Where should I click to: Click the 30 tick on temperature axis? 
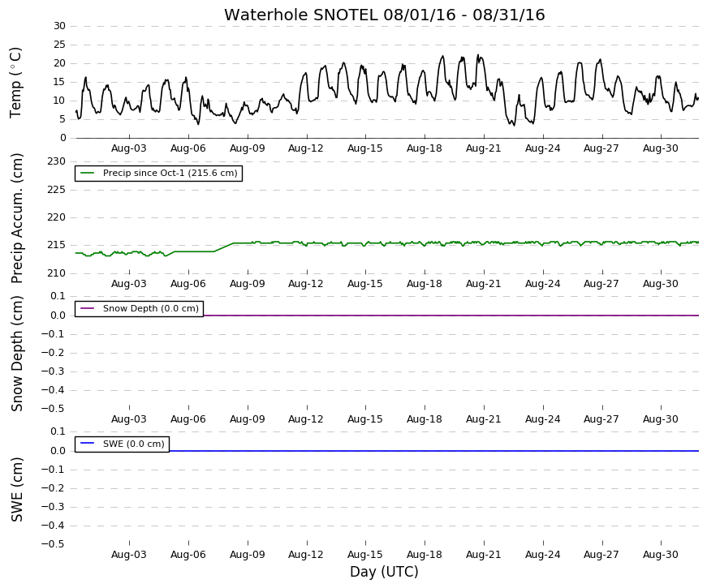(x=59, y=26)
